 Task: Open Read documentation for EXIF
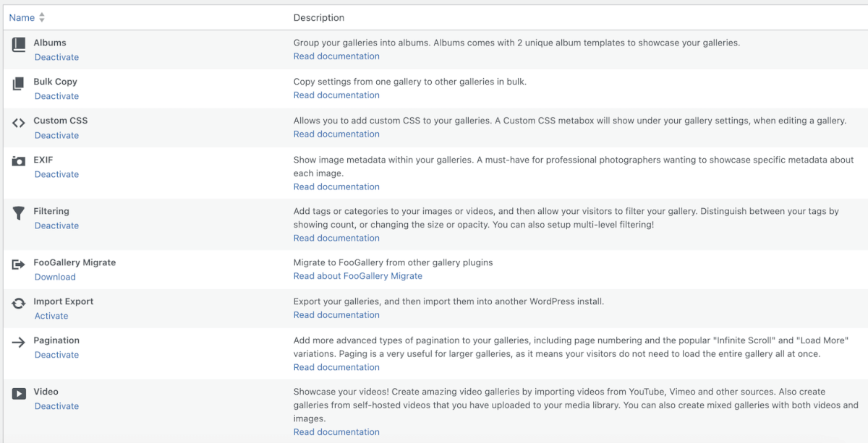(336, 186)
